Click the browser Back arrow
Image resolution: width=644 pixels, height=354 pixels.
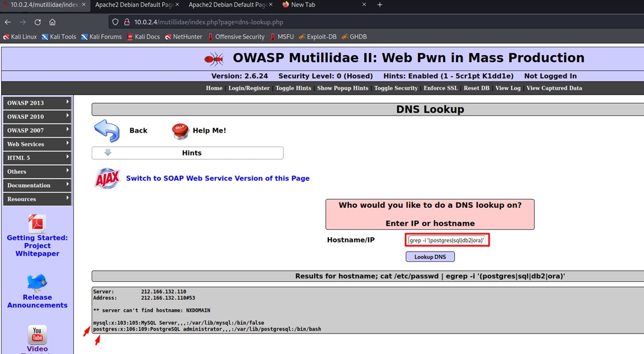click(8, 22)
